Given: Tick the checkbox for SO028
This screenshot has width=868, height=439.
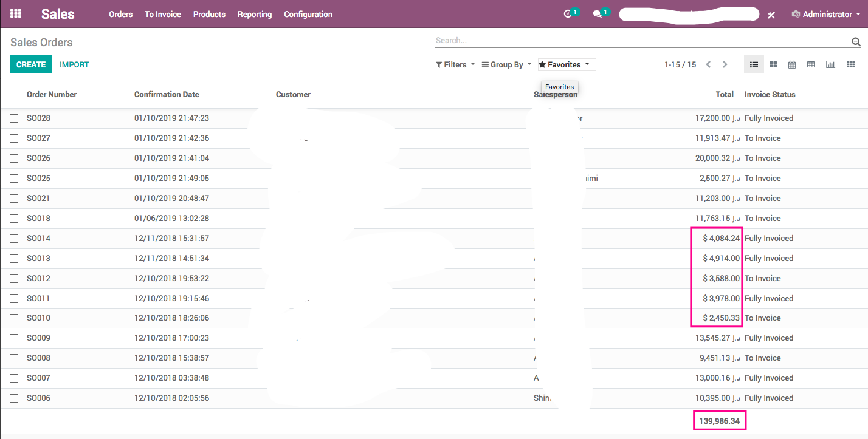Looking at the screenshot, I should coord(14,118).
